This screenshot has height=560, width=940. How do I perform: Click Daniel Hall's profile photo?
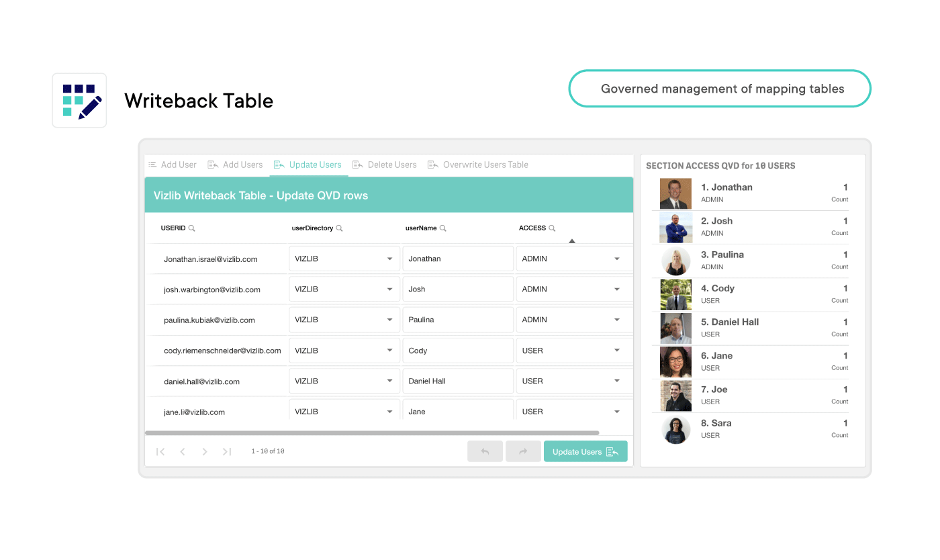click(675, 328)
